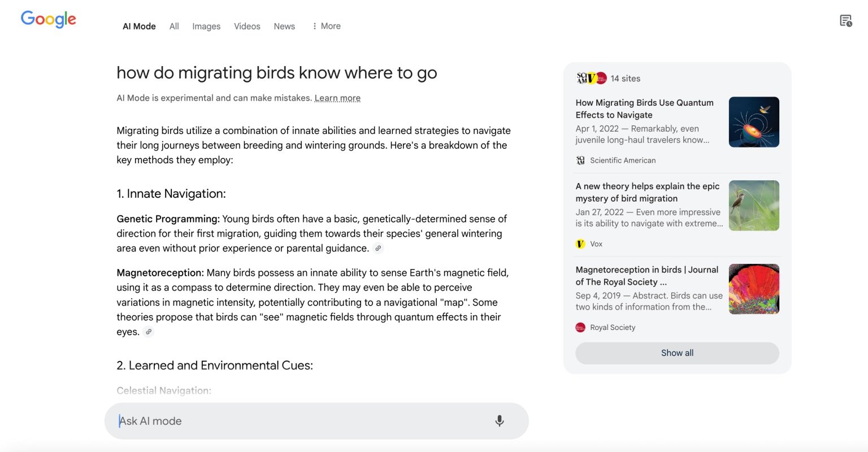Click Show all sources button
The height and width of the screenshot is (452, 868).
point(677,353)
